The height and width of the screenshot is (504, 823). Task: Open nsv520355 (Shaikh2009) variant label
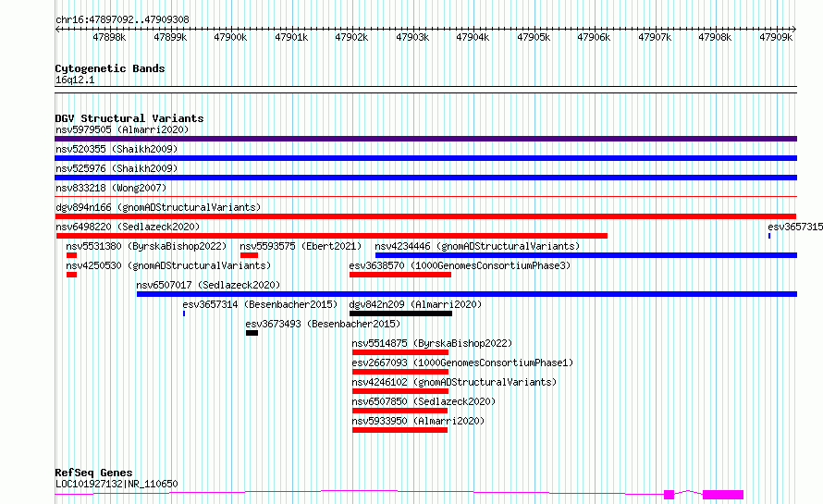[x=117, y=149]
